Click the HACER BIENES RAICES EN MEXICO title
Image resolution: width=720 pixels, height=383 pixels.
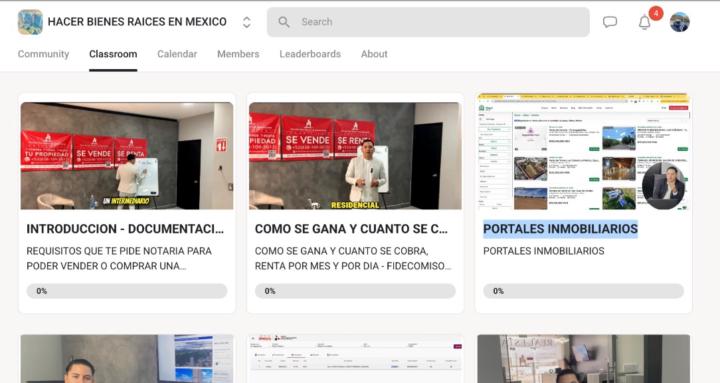(x=137, y=22)
